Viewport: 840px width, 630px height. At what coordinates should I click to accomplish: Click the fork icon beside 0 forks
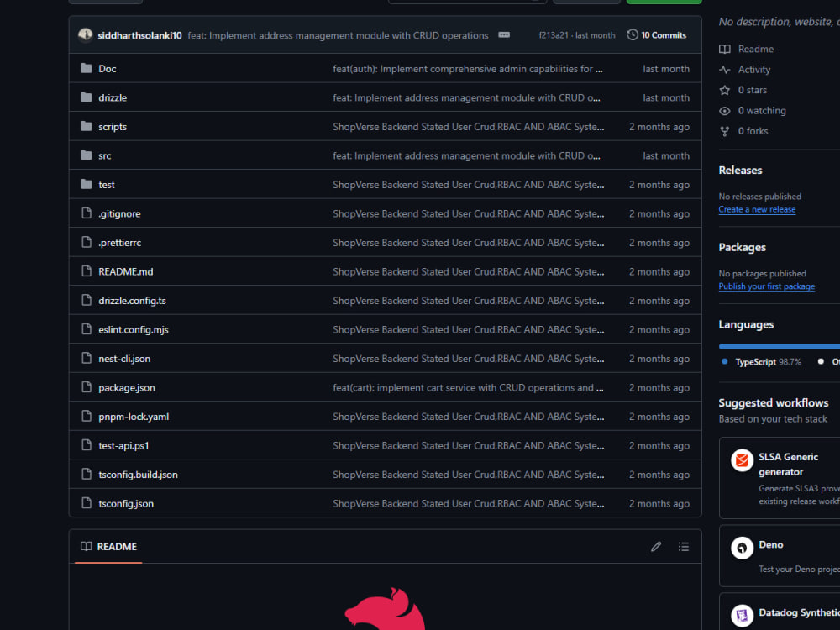(x=725, y=131)
